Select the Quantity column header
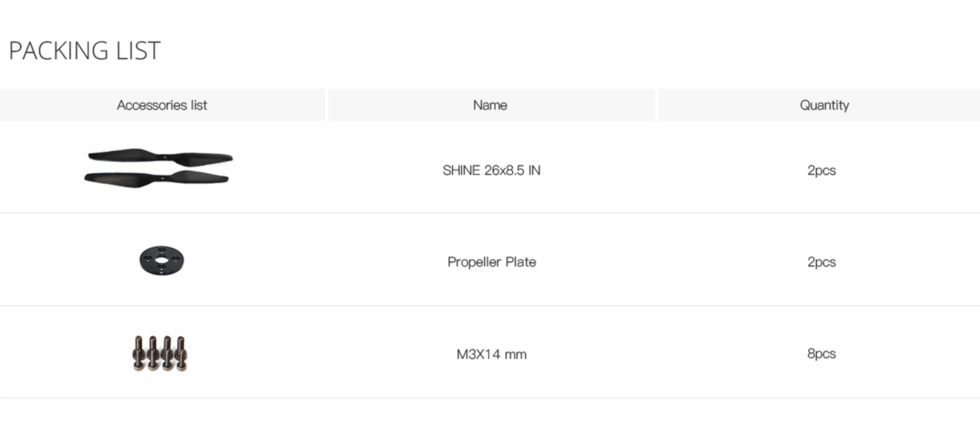The width and height of the screenshot is (980, 430). tap(824, 105)
